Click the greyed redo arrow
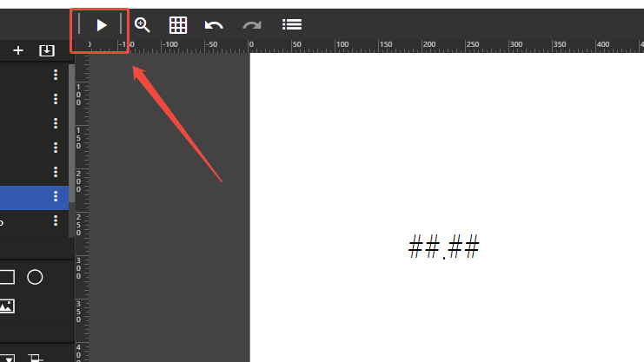Viewport: 644px width, 362px height. (252, 25)
